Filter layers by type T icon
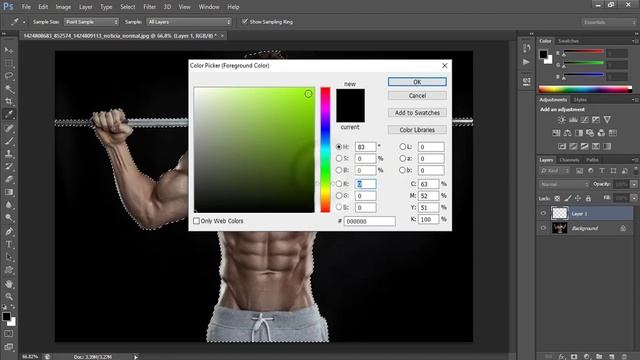 point(602,171)
